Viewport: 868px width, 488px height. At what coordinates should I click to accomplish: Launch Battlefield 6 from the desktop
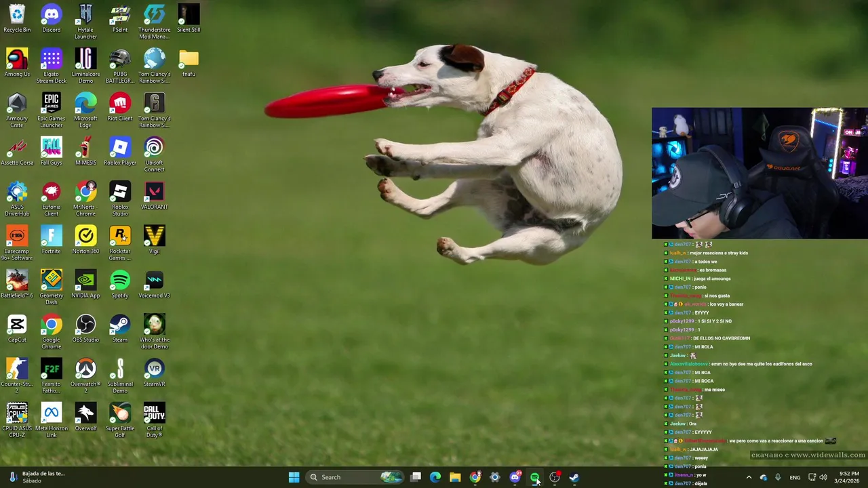(x=17, y=284)
